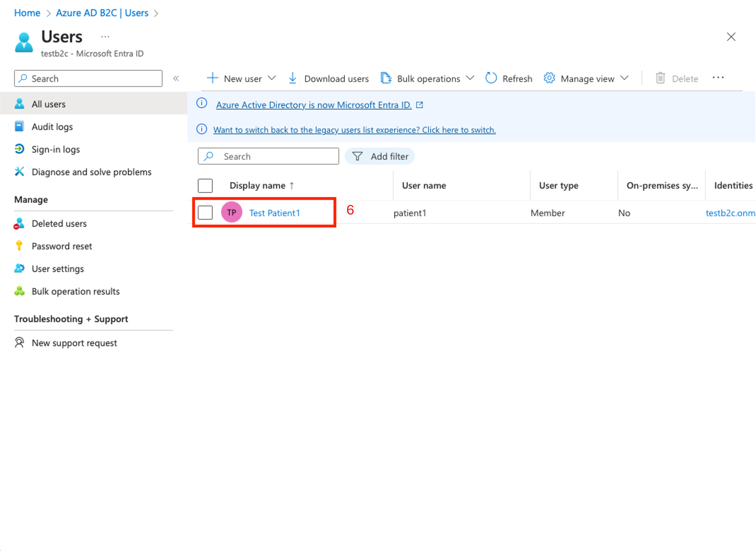Expand the New user dropdown

click(x=272, y=78)
